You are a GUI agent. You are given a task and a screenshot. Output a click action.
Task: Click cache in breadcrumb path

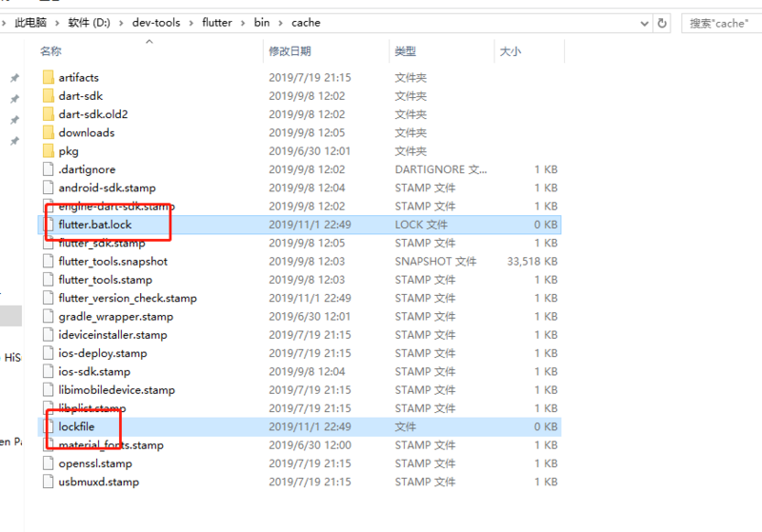click(x=306, y=22)
